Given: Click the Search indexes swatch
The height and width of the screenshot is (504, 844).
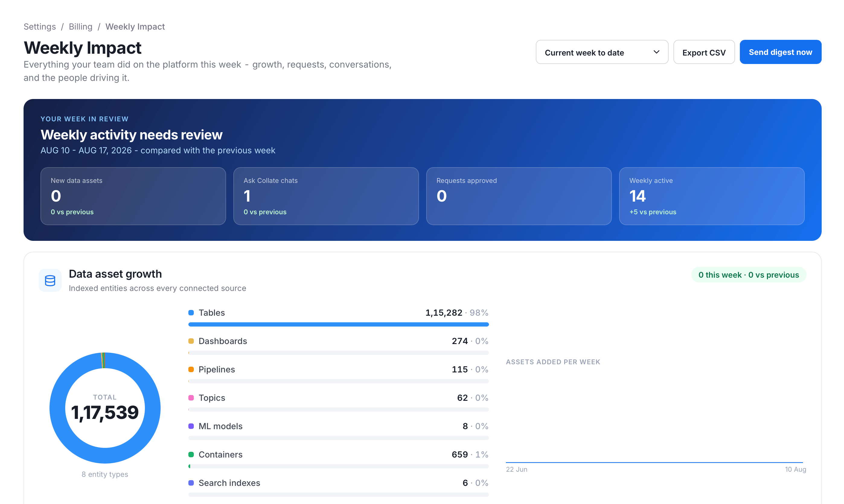Looking at the screenshot, I should point(191,483).
